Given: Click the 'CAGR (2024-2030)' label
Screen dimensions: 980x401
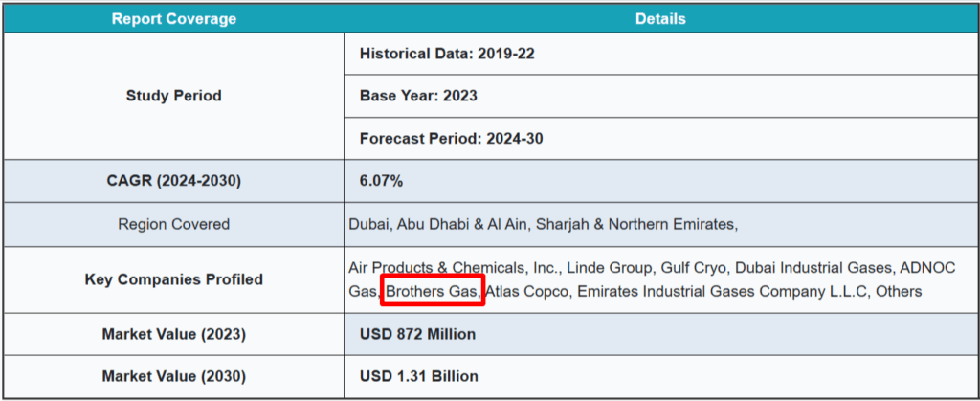Looking at the screenshot, I should click(174, 181).
